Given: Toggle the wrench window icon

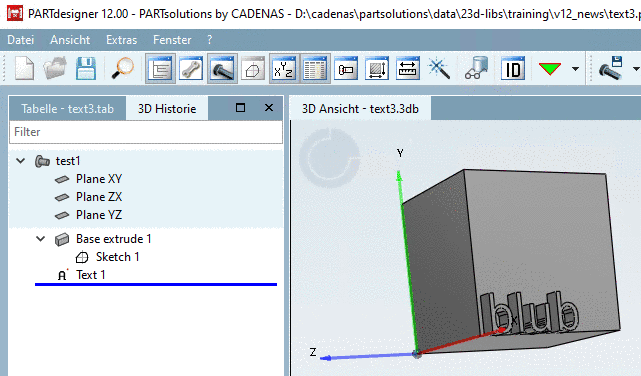Looking at the screenshot, I should click(191, 68).
